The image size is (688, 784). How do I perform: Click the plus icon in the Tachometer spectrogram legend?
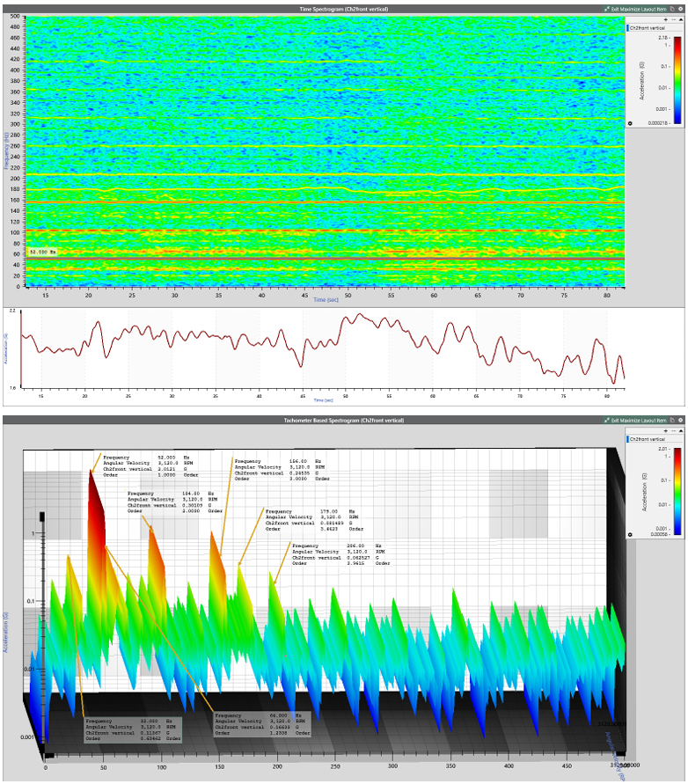tap(666, 430)
